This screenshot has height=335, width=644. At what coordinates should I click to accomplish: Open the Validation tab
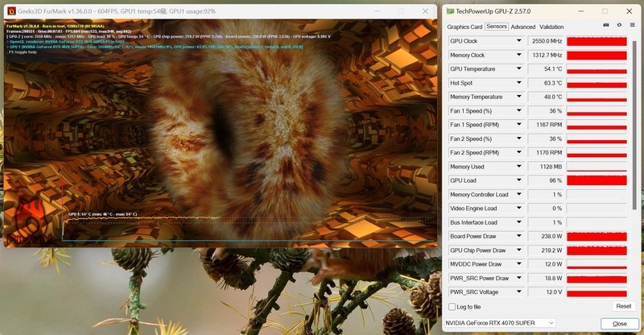(x=551, y=27)
